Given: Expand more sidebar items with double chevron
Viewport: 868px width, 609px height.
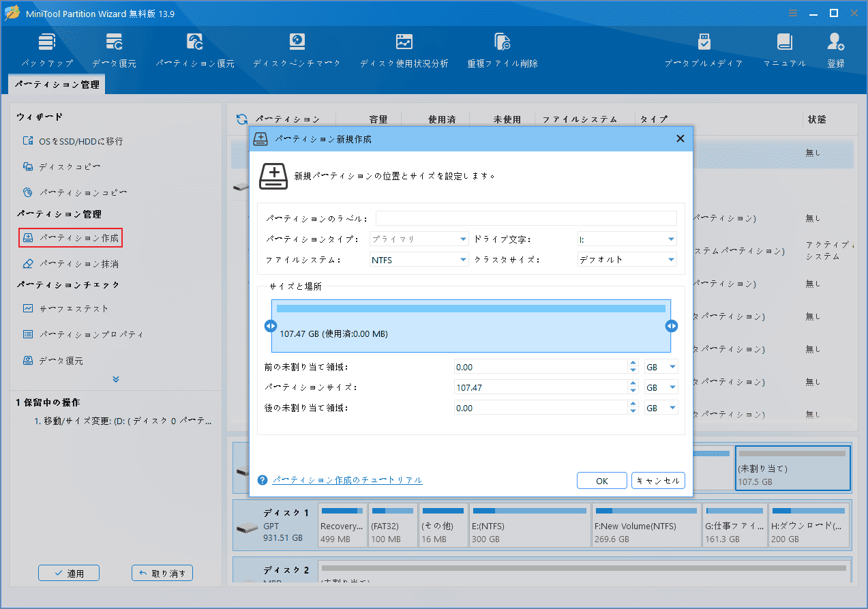Looking at the screenshot, I should tap(116, 379).
